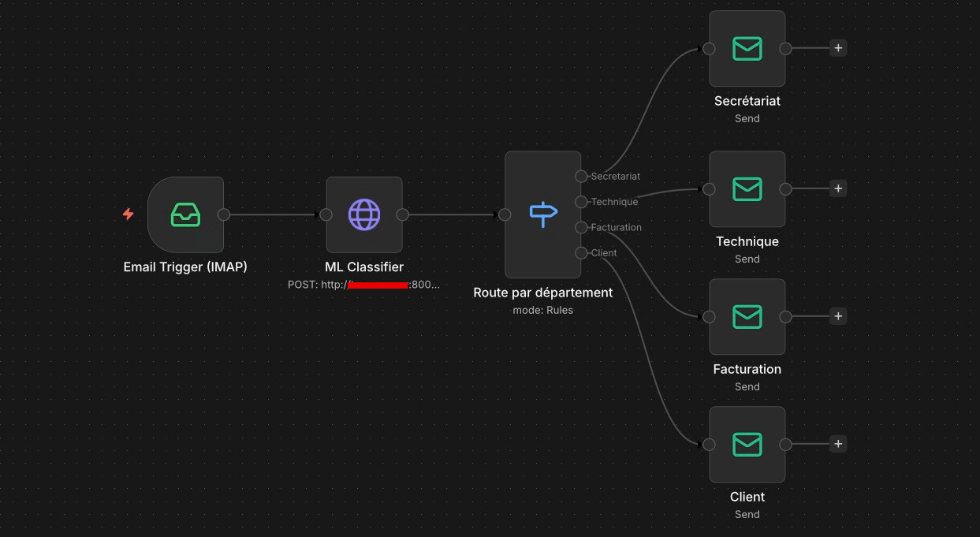Click the Email Trigger output connector
This screenshot has height=537, width=980.
[224, 214]
